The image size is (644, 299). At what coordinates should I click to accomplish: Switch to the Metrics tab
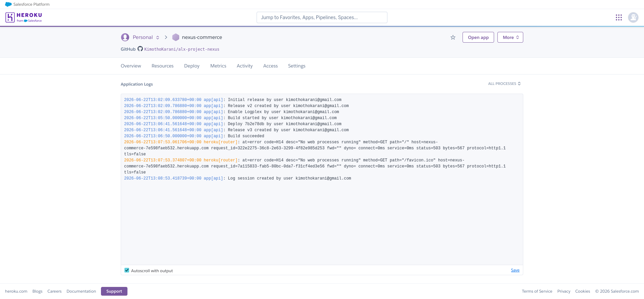pyautogui.click(x=218, y=66)
